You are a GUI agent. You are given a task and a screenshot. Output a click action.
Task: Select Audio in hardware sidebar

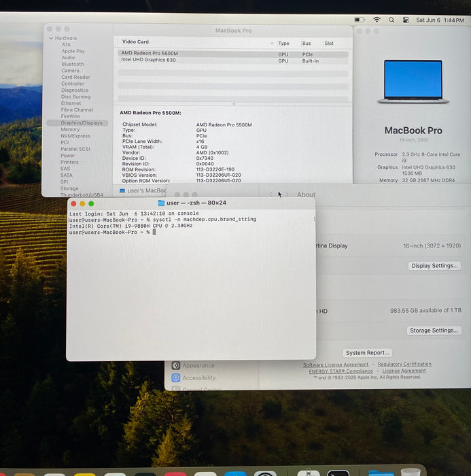68,58
